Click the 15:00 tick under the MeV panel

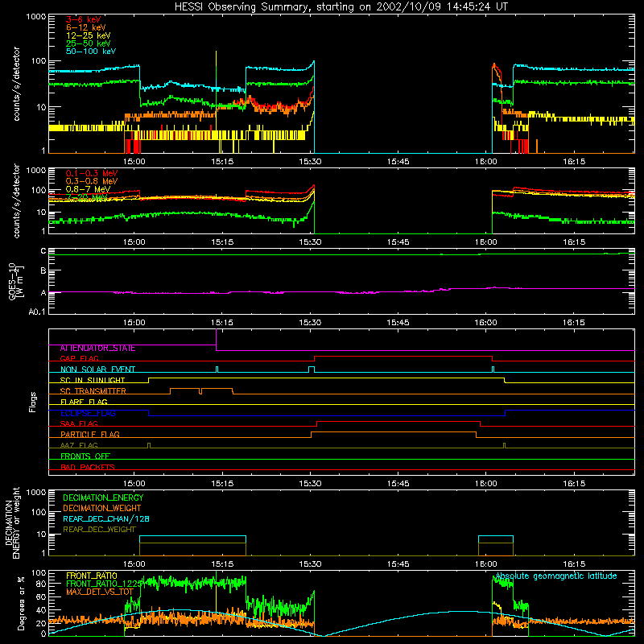point(134,242)
